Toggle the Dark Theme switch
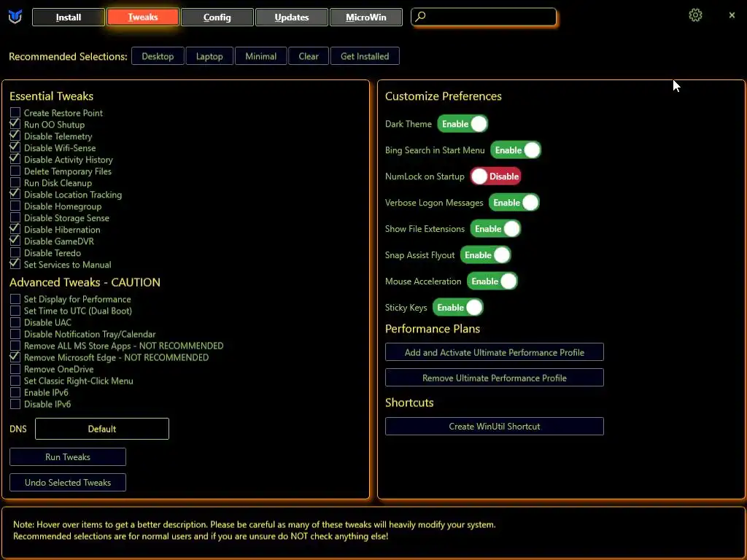 click(x=462, y=124)
